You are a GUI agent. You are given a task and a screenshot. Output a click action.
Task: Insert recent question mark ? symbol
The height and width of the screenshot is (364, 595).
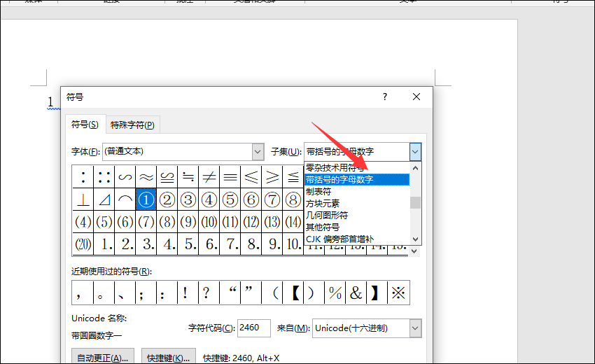209,293
